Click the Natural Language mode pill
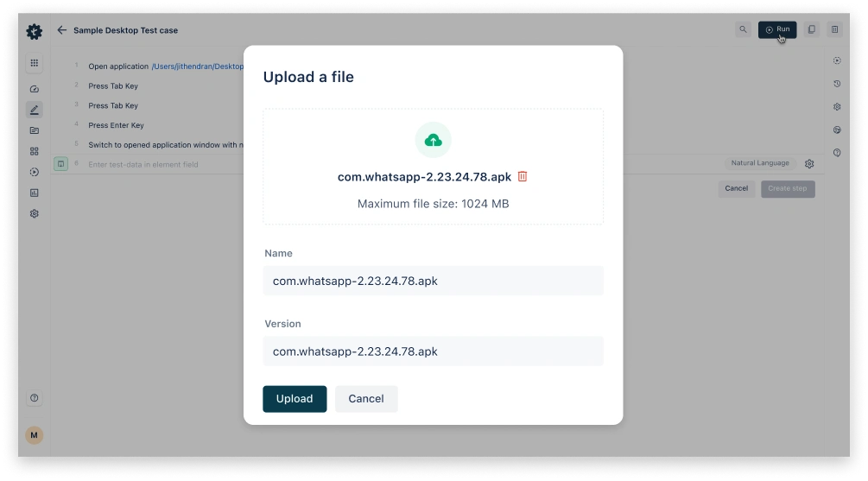Viewport: 868px width, 481px height. coord(760,163)
